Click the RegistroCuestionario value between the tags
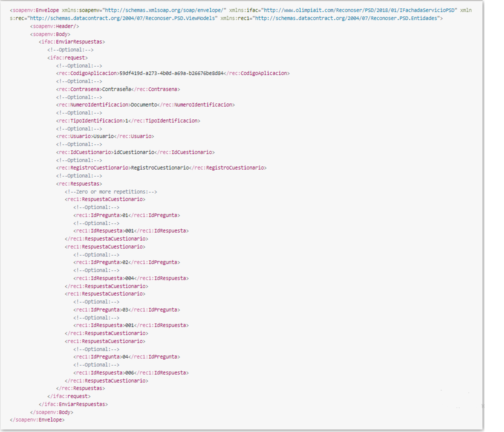Image resolution: width=504 pixels, height=432 pixels. coord(159,168)
